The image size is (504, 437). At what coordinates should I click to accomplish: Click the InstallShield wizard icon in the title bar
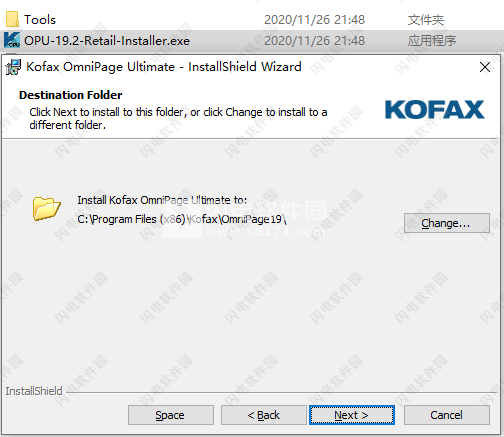(13, 67)
